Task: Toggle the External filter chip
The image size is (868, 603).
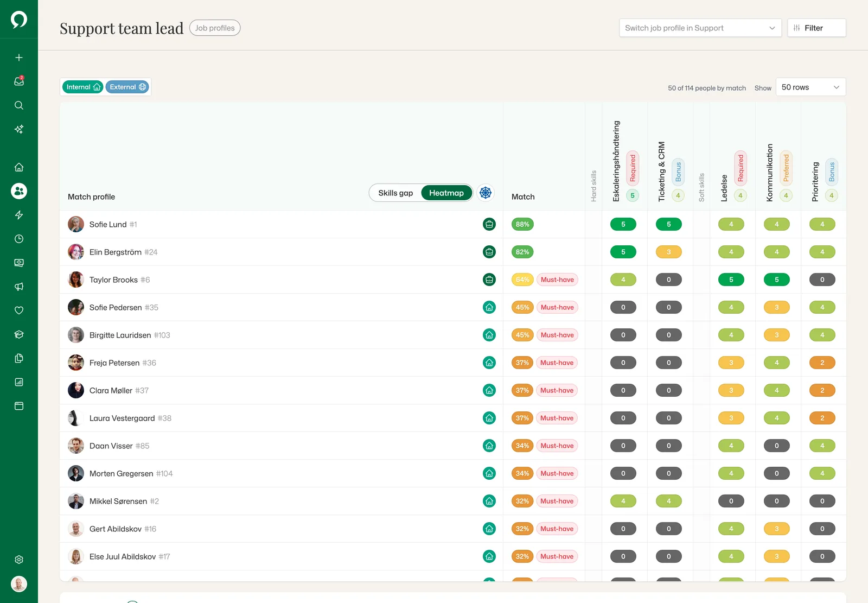Action: pos(127,87)
